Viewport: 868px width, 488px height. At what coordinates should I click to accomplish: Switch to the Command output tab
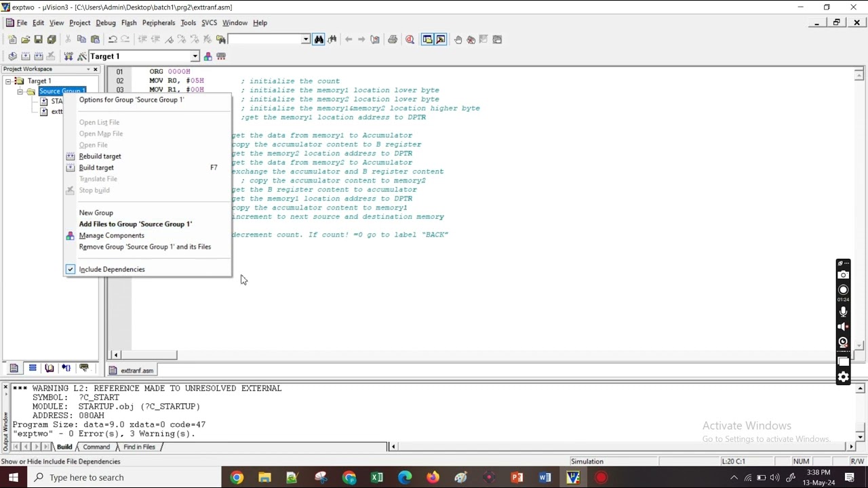pos(96,447)
